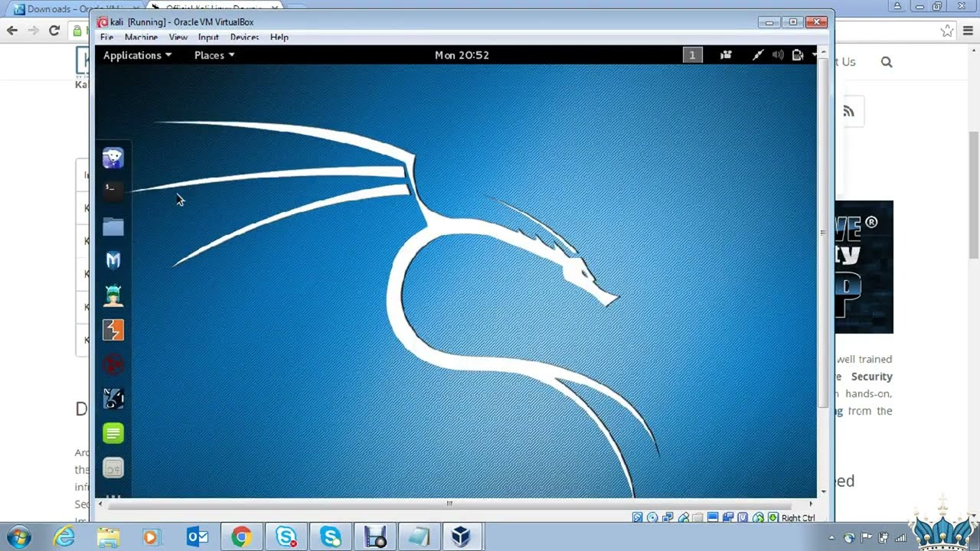The height and width of the screenshot is (551, 980).
Task: Open VirtualBox View menu
Action: (x=178, y=37)
